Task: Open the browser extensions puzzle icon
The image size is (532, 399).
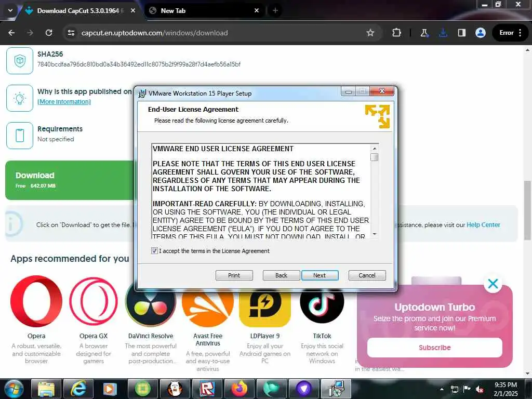Action: click(396, 33)
